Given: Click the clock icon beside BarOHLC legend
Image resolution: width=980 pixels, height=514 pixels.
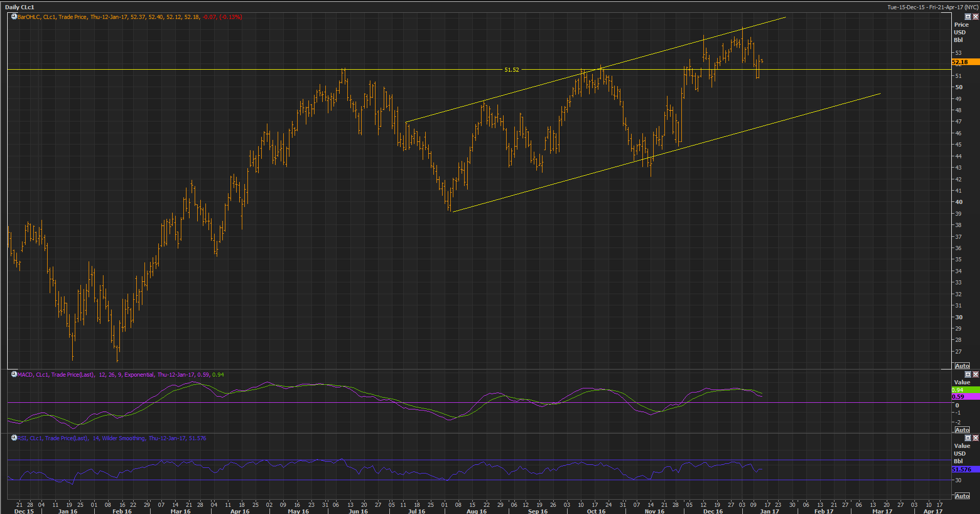Looking at the screenshot, I should pyautogui.click(x=14, y=17).
